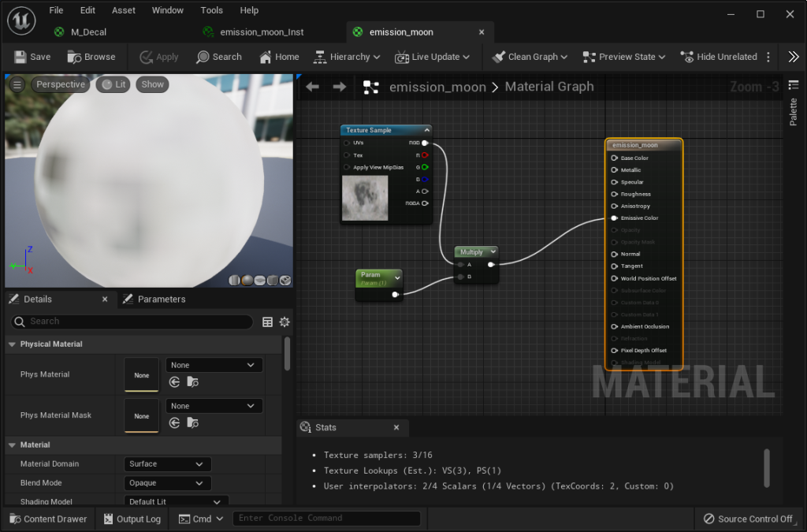Set preview mesh to cylinder primitive
Image resolution: width=807 pixels, height=532 pixels.
(234, 280)
